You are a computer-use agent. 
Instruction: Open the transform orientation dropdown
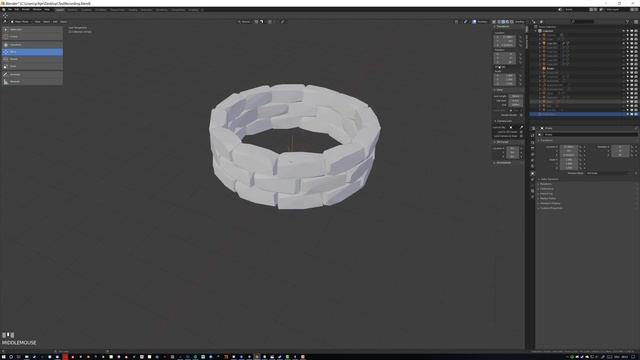coord(244,22)
